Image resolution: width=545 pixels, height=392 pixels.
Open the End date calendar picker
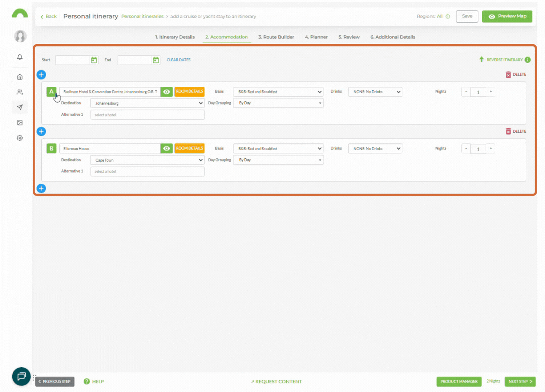[x=156, y=60]
